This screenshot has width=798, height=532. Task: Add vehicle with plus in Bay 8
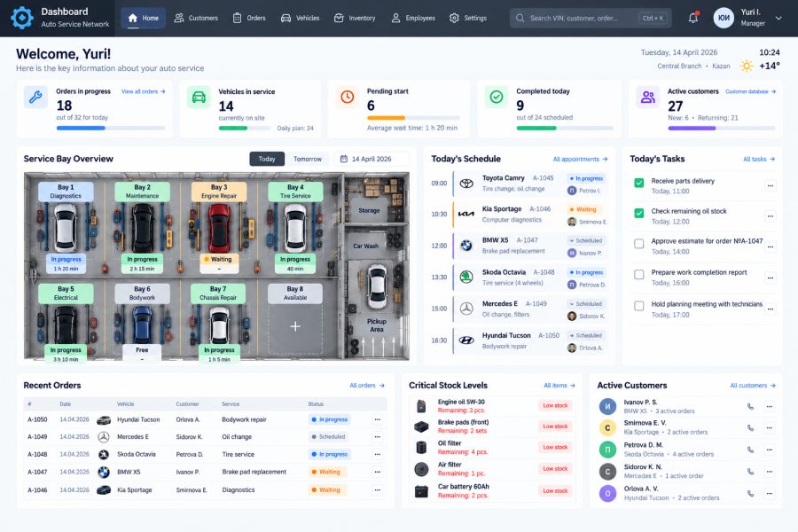click(x=295, y=326)
